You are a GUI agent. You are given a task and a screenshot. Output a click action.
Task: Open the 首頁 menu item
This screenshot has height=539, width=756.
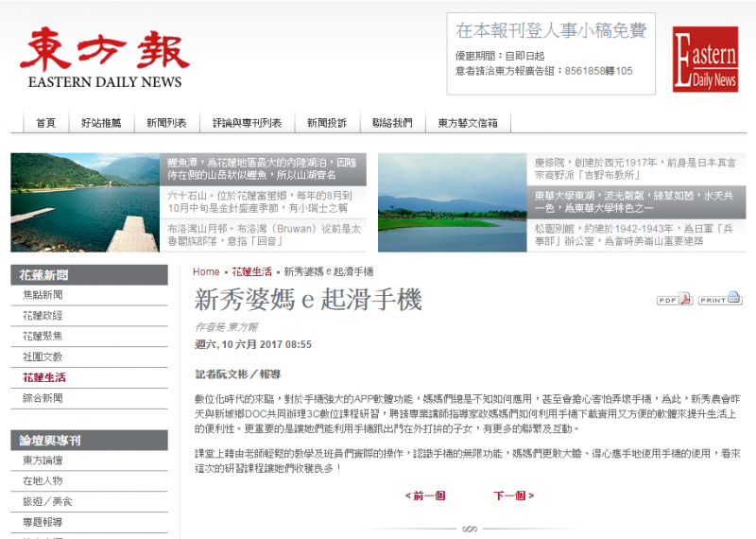[x=45, y=123]
